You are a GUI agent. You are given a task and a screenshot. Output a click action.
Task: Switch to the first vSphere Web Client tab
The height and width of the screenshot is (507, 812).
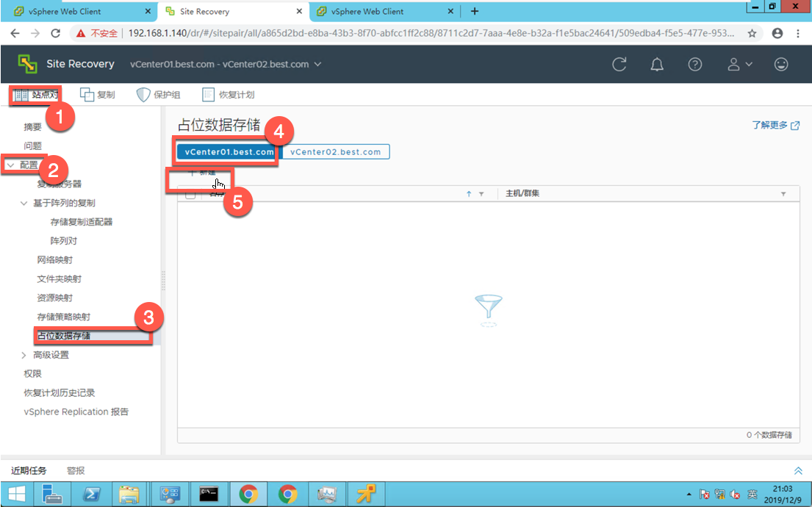pos(79,12)
